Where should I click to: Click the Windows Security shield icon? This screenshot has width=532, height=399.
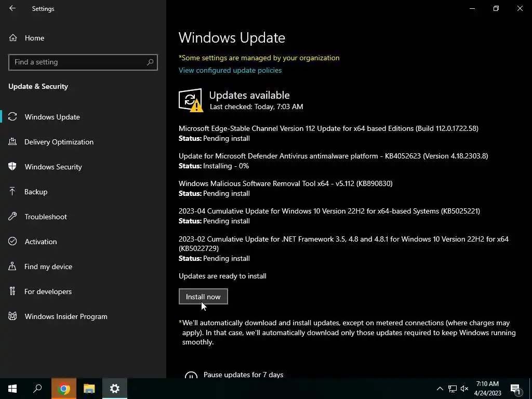[12, 166]
